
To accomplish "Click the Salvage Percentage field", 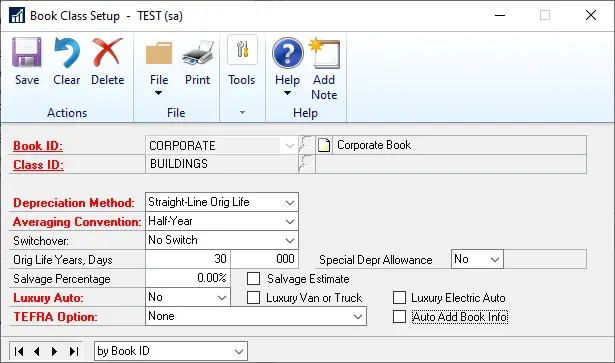I will coord(188,278).
